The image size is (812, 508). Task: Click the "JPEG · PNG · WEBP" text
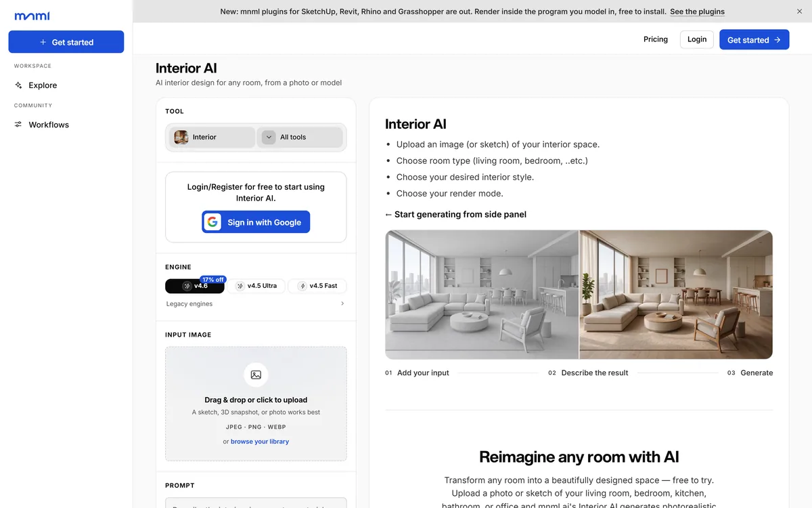pos(256,427)
